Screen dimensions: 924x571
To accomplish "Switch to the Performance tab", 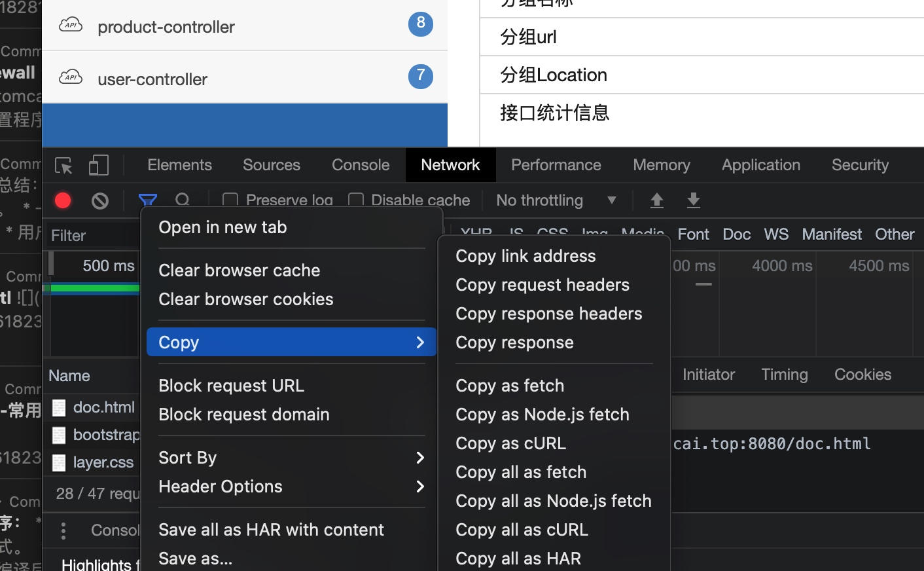I will point(556,165).
